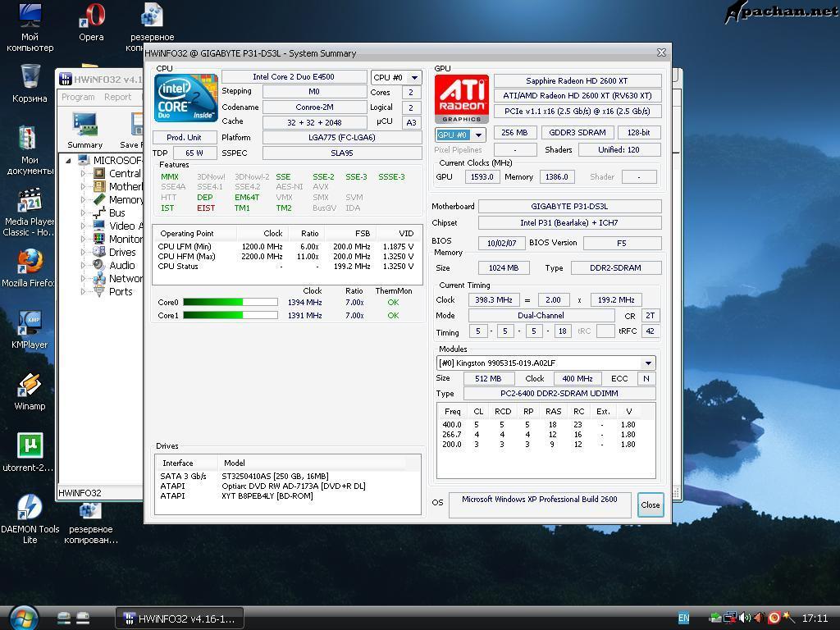Click the 400.0 frequency timing row

[546, 425]
